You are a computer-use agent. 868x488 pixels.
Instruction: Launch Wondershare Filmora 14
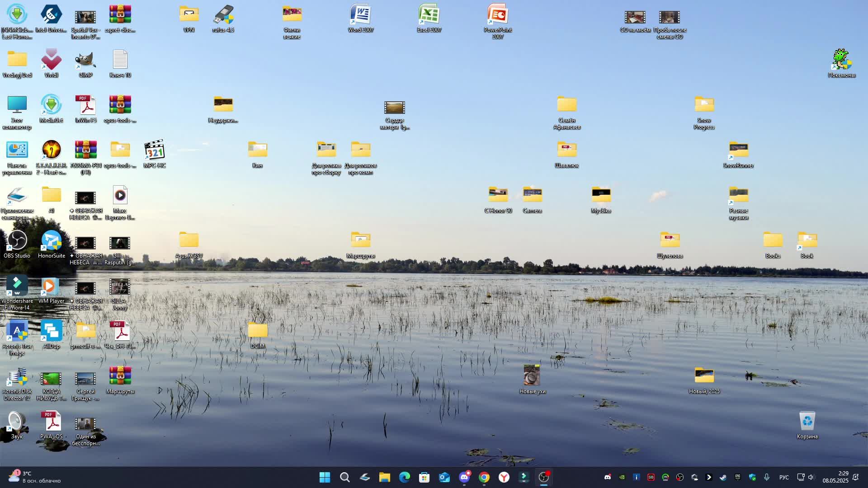[17, 286]
